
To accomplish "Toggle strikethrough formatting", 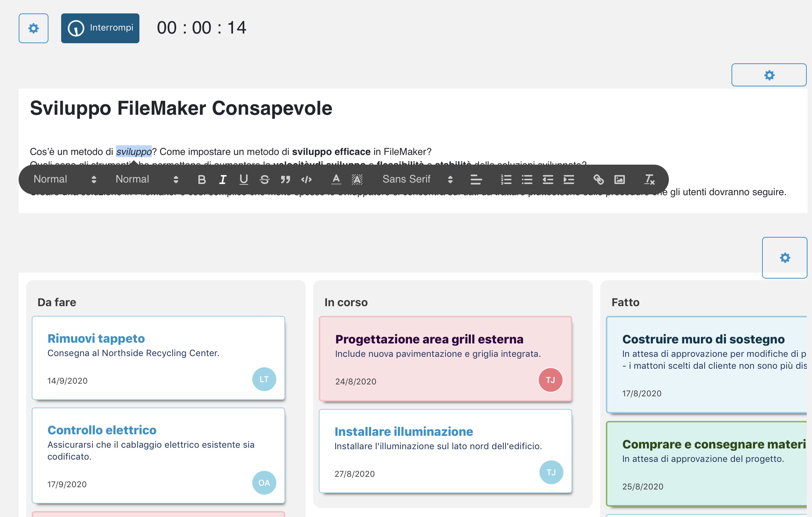I will (264, 180).
